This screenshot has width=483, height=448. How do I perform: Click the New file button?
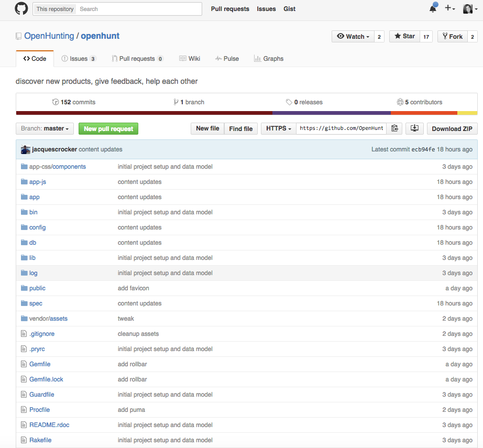click(x=207, y=128)
